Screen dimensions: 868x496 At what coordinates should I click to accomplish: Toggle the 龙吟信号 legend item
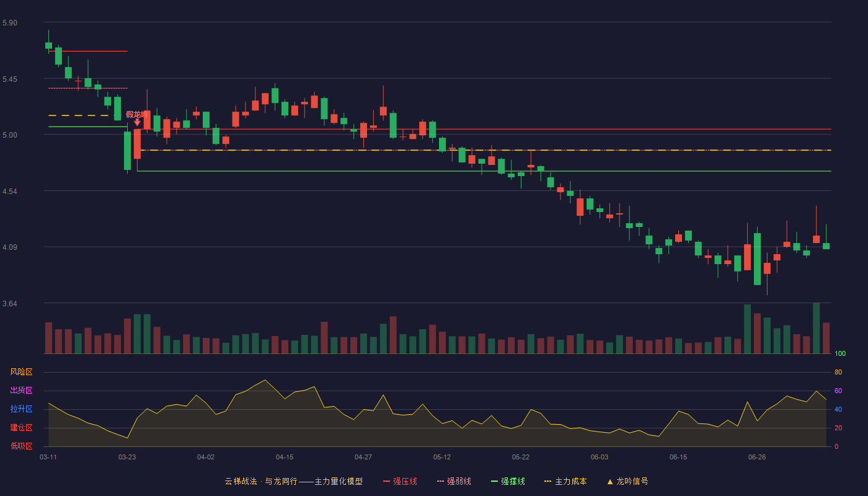pyautogui.click(x=627, y=481)
